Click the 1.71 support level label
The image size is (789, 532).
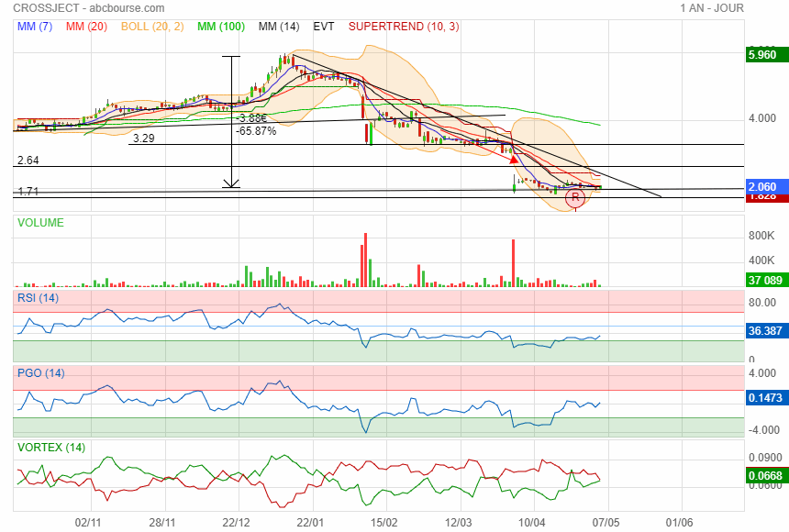point(28,192)
